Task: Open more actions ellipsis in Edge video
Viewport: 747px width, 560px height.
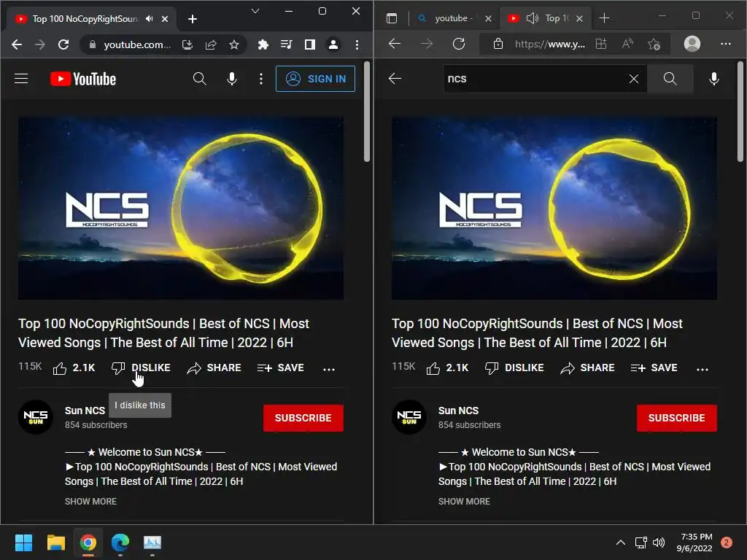Action: click(x=703, y=369)
